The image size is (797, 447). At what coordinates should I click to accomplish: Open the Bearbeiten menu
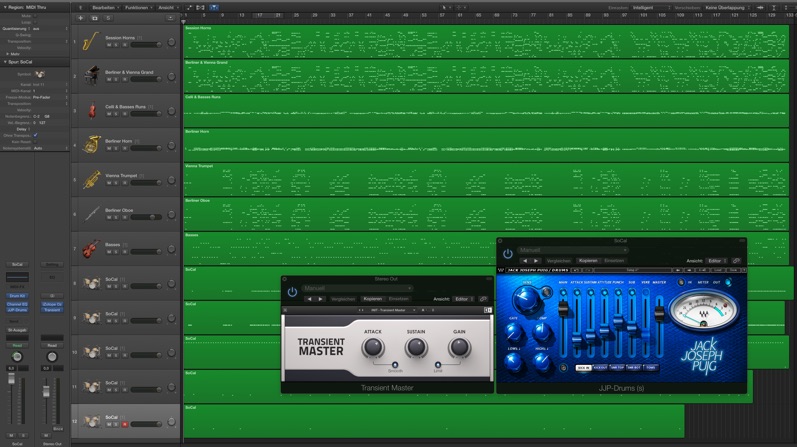[104, 7]
